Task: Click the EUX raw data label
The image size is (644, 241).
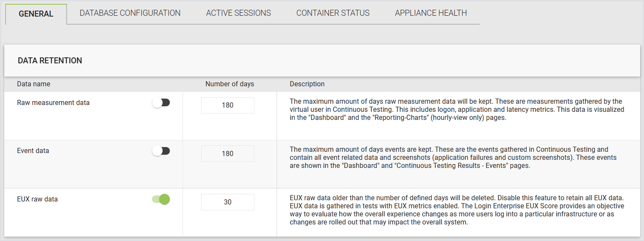Action: pyautogui.click(x=37, y=199)
